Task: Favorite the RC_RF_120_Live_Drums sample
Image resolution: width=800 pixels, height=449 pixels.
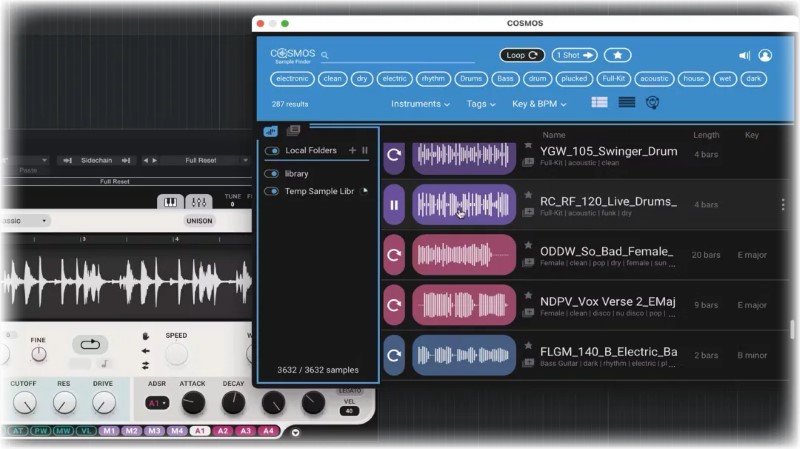Action: [x=528, y=195]
